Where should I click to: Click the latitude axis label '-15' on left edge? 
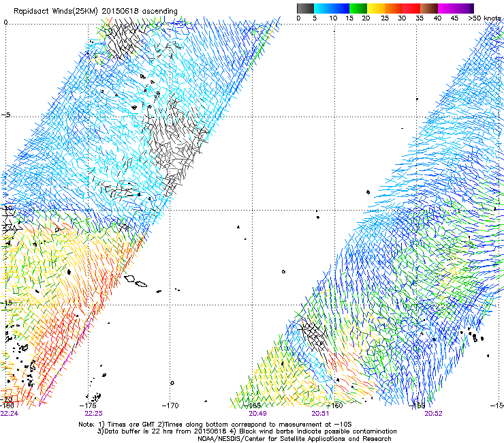[7, 303]
